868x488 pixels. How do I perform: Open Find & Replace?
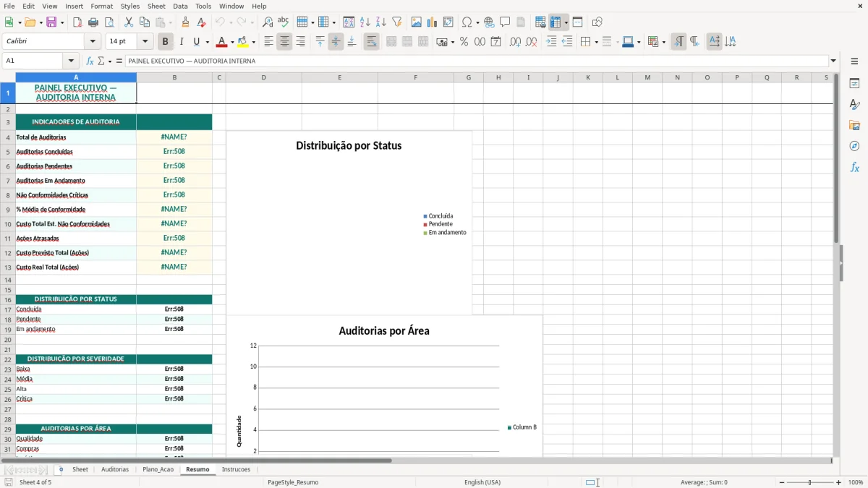click(268, 22)
